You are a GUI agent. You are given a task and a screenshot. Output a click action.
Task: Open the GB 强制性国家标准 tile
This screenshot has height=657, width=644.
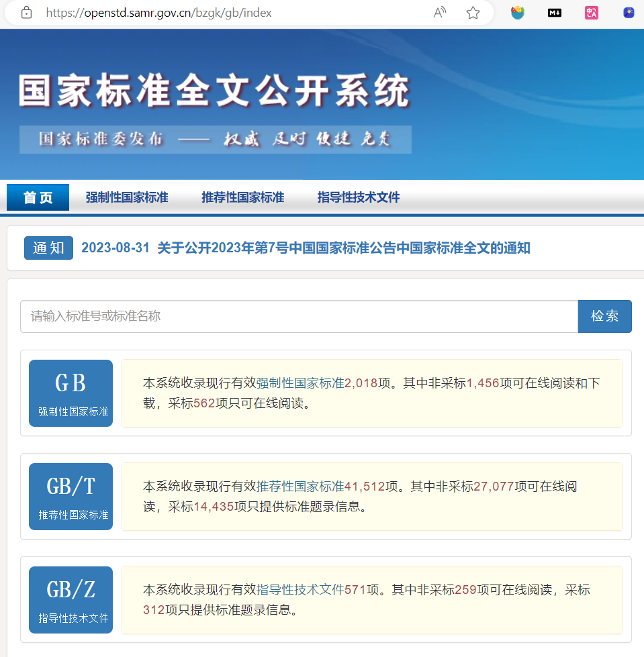coord(71,393)
